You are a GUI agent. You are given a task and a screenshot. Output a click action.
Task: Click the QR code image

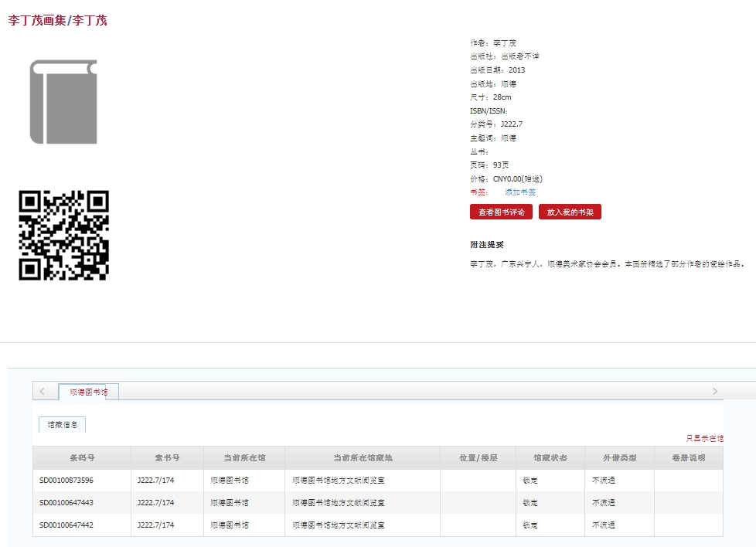[x=63, y=235]
